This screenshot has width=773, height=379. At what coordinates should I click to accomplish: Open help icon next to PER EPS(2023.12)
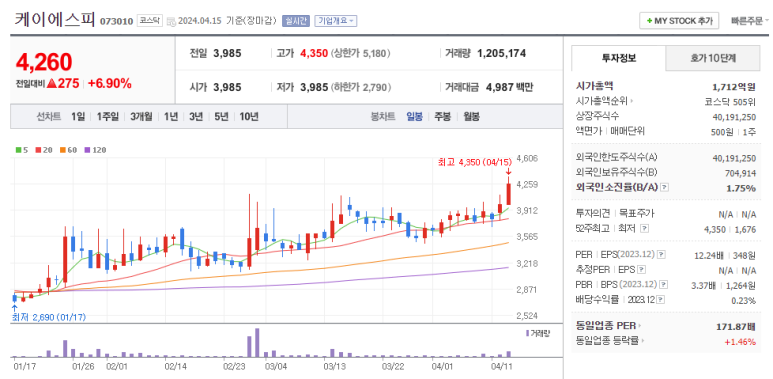(662, 255)
